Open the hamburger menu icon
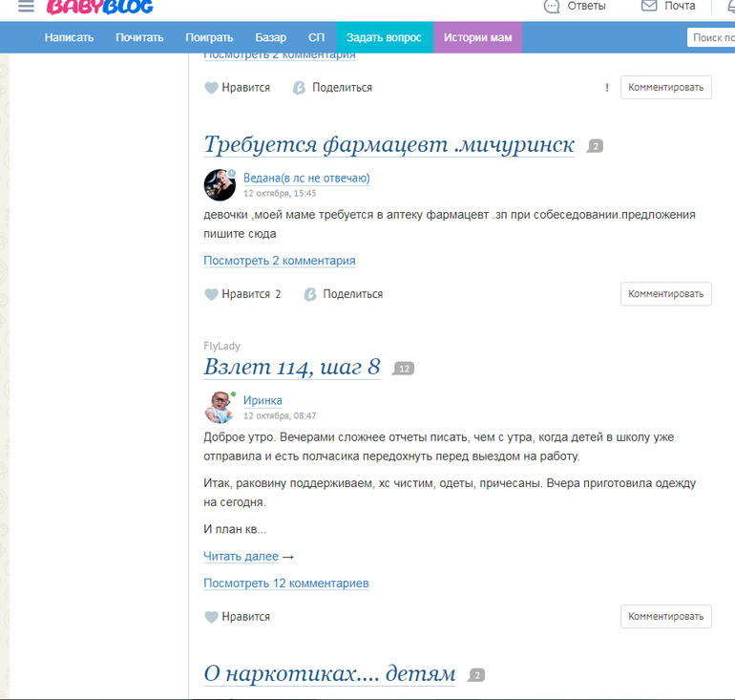 pos(26,7)
